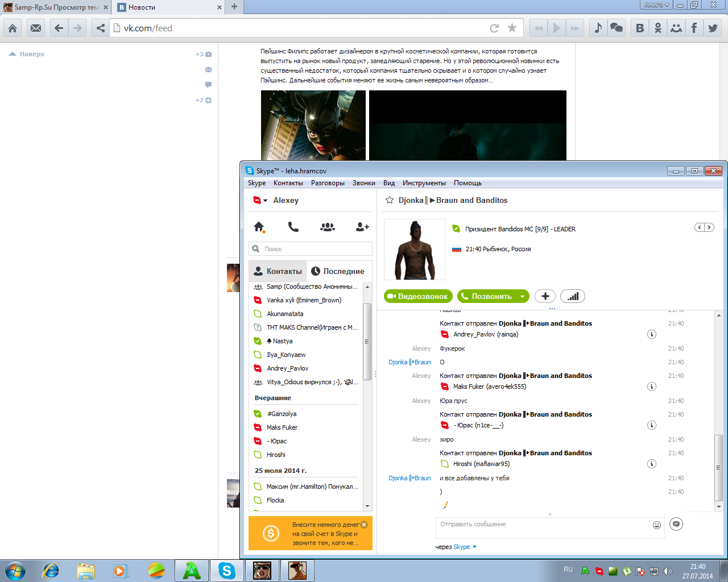Image resolution: width=728 pixels, height=582 pixels.
Task: Open Звонки menu
Action: coord(364,183)
